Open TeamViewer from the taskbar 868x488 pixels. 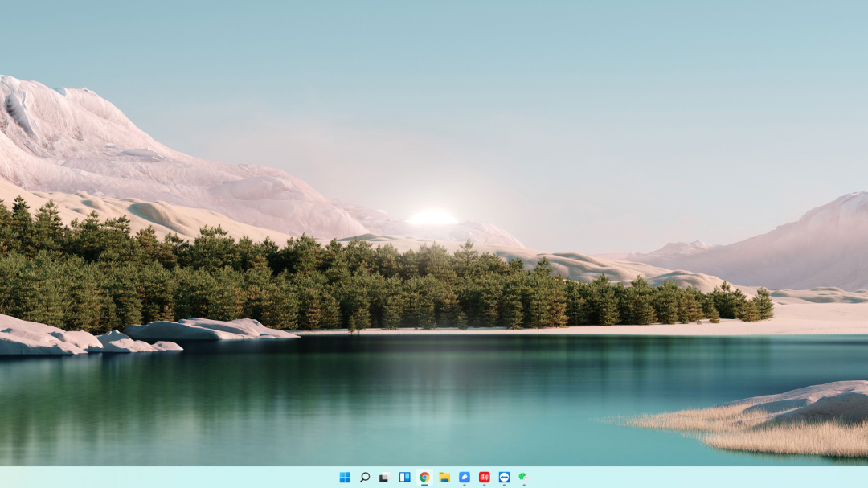tap(504, 477)
